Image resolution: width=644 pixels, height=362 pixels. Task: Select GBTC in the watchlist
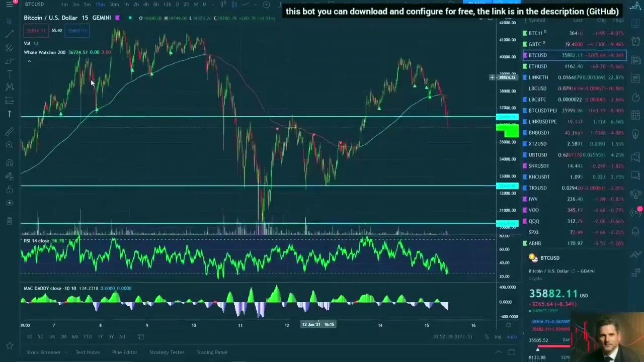point(575,44)
